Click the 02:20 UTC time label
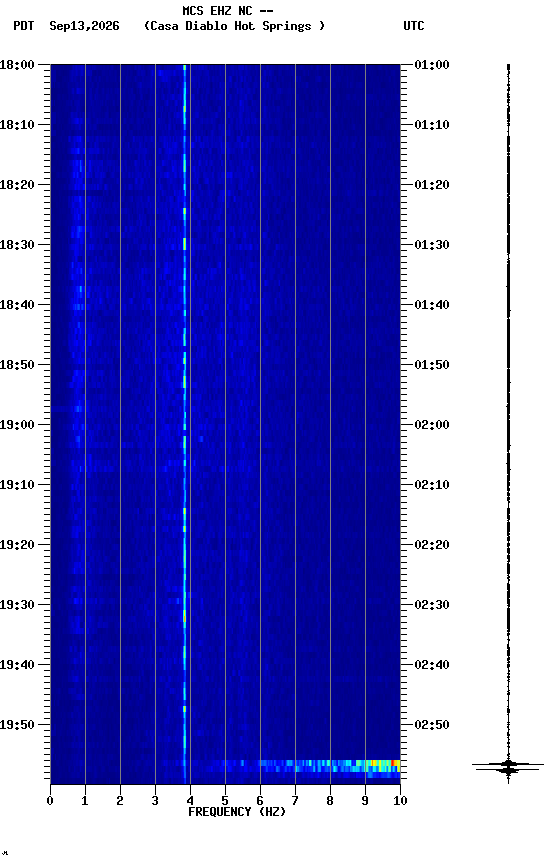 432,545
